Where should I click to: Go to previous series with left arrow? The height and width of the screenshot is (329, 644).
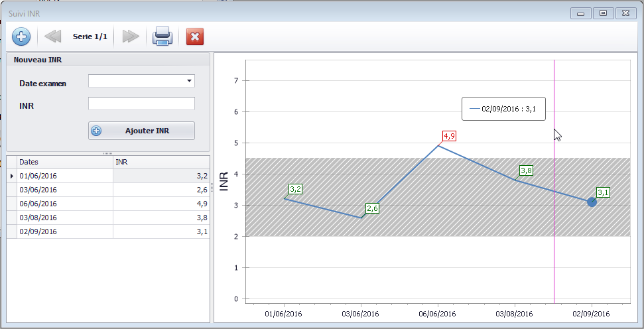[x=52, y=36]
